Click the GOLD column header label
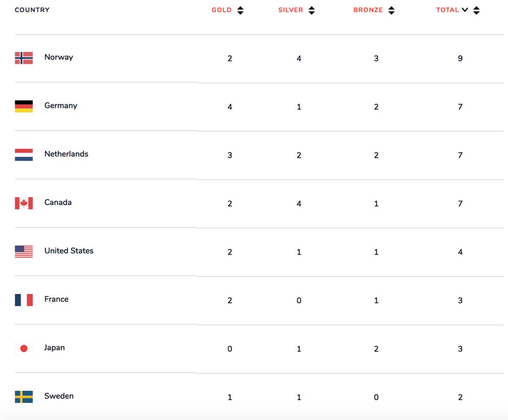508x420 pixels. pyautogui.click(x=221, y=10)
